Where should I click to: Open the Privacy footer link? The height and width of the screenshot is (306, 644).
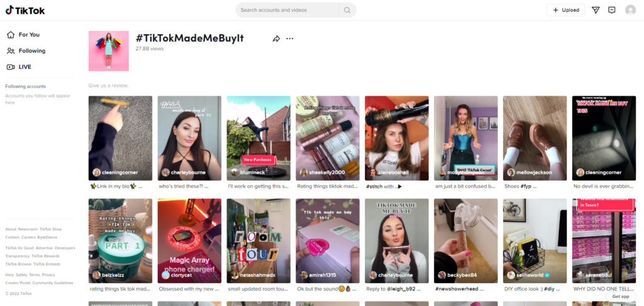(48, 275)
